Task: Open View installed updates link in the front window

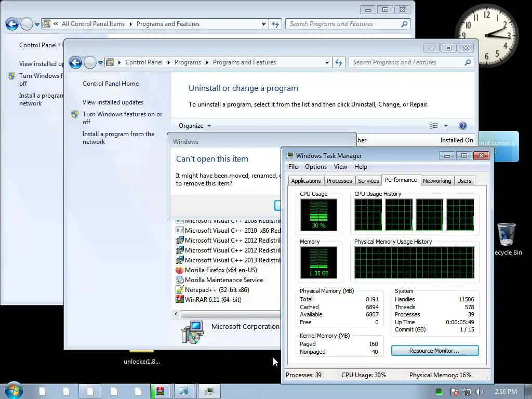Action: (113, 102)
